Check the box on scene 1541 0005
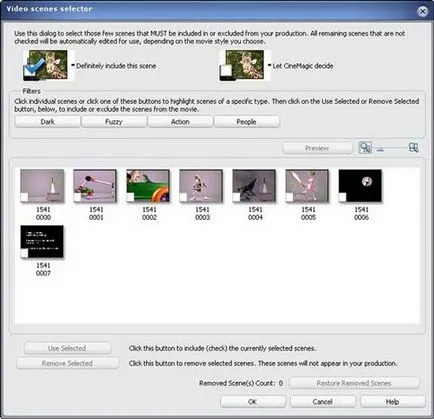 (289, 197)
